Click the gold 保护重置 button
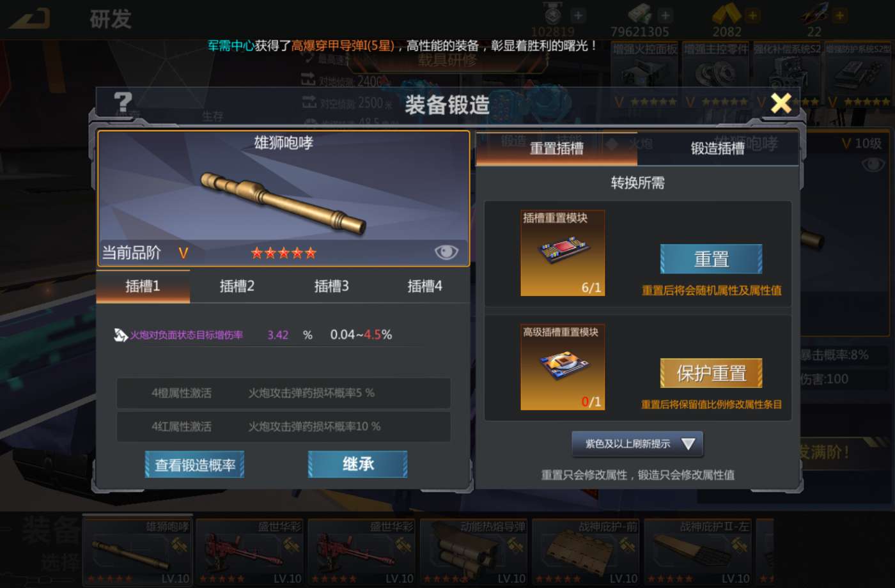895x588 pixels. [x=711, y=373]
